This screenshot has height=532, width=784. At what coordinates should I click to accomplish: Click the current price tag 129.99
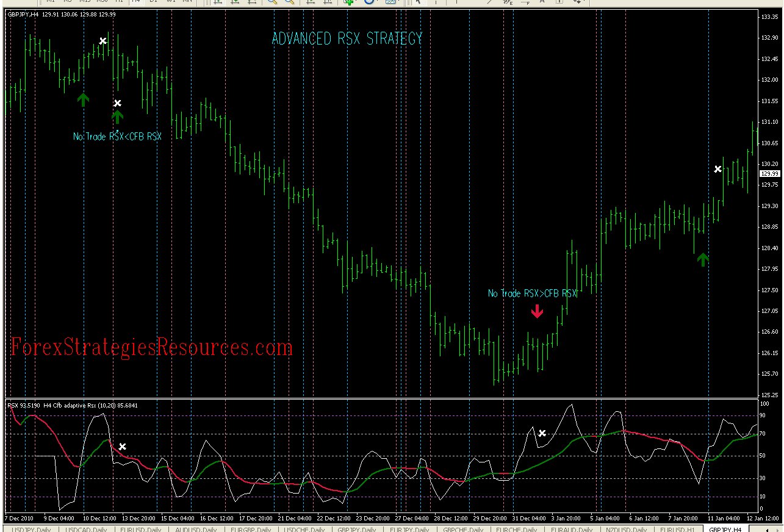(770, 174)
